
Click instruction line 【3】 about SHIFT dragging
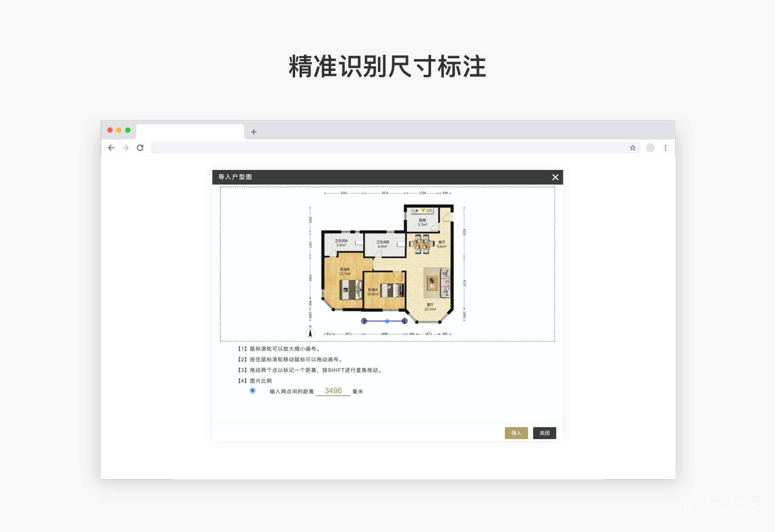310,370
